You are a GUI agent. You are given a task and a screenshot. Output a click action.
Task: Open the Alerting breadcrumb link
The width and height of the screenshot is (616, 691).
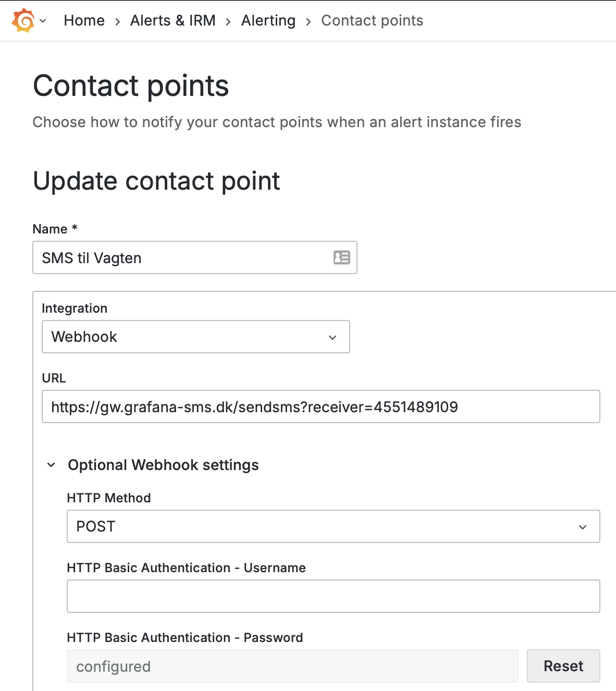(268, 21)
